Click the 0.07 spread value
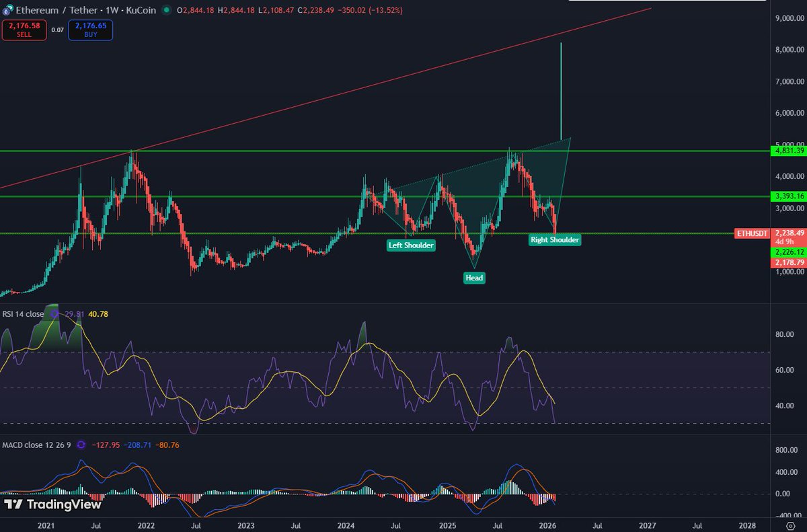The height and width of the screenshot is (532, 807). pyautogui.click(x=56, y=30)
